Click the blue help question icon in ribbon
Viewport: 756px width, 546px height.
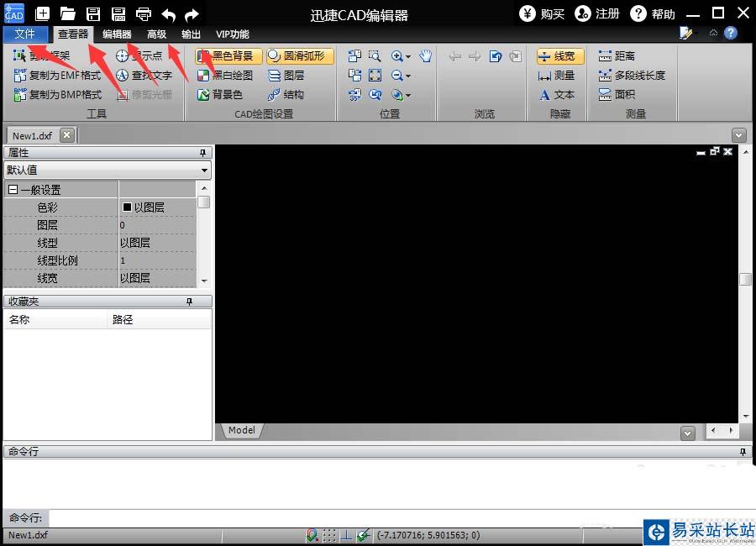[731, 33]
